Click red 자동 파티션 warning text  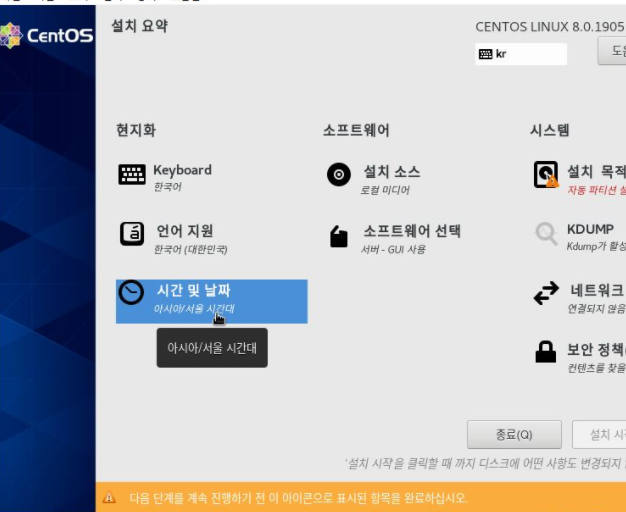596,190
